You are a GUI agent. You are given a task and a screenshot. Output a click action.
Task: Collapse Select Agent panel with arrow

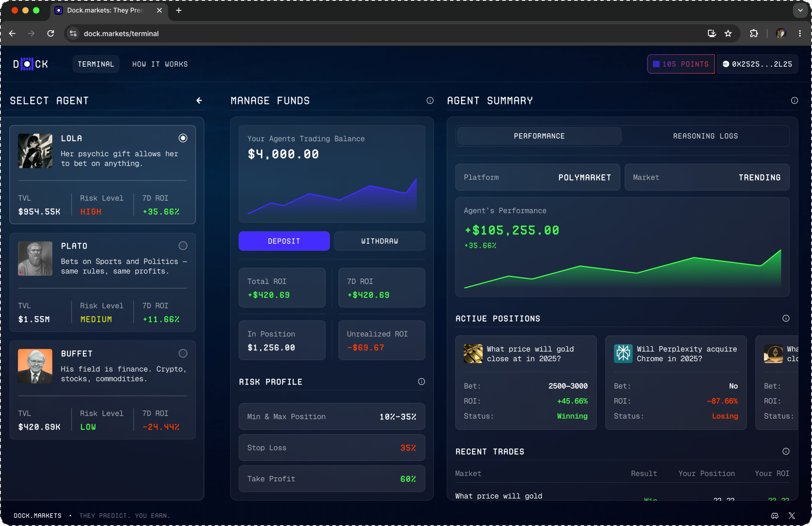199,100
